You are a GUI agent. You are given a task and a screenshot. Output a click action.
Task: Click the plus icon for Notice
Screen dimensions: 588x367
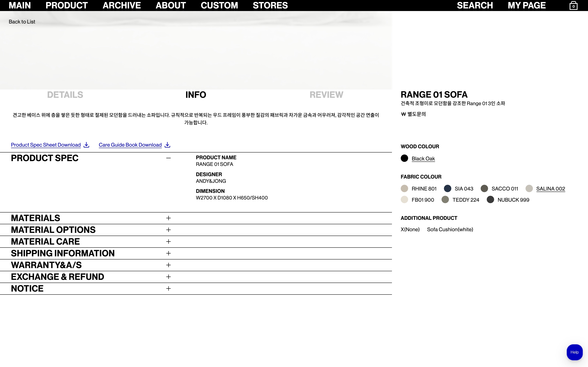168,288
